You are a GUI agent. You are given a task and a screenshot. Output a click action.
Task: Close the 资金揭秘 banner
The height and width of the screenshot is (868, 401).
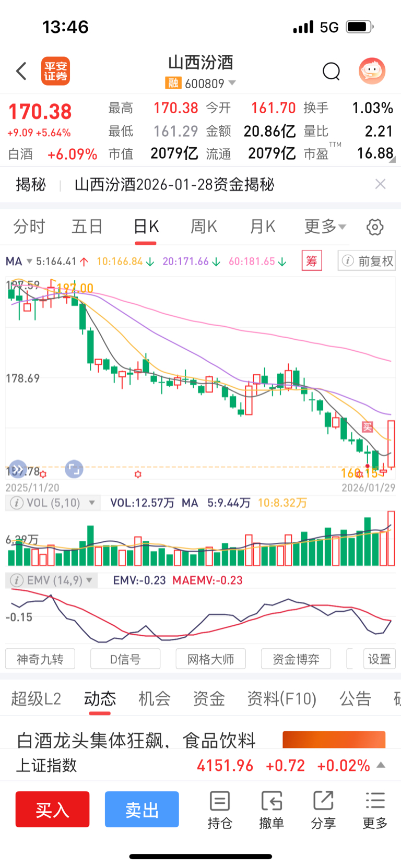pyautogui.click(x=381, y=184)
